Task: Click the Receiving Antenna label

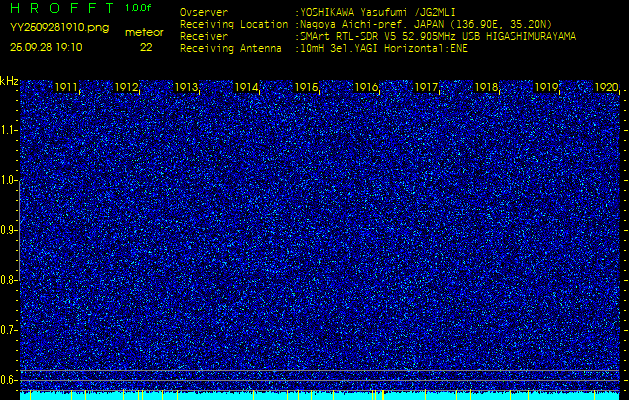Action: pyautogui.click(x=231, y=49)
